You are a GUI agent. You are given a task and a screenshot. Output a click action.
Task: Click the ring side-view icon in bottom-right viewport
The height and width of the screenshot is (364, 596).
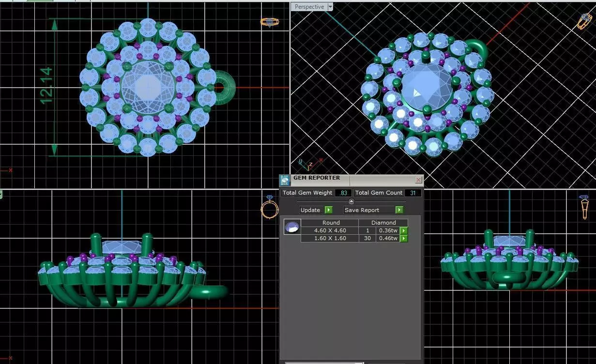pyautogui.click(x=584, y=207)
